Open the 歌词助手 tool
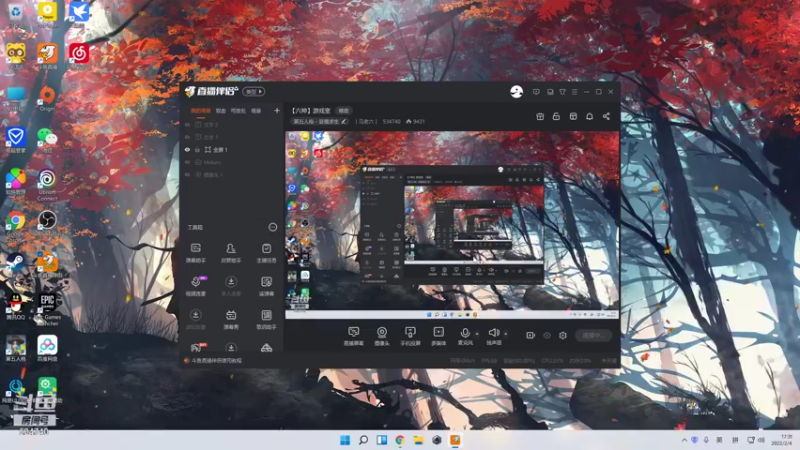 pos(266,319)
